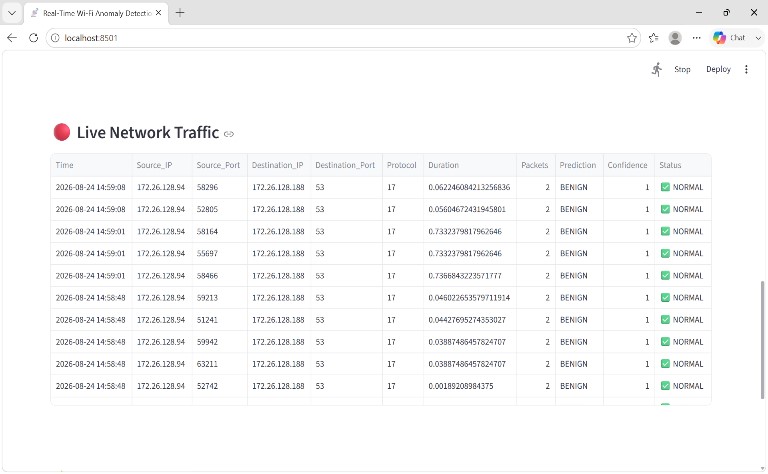Open browser settings and more menu
This screenshot has height=474, width=768.
696,38
